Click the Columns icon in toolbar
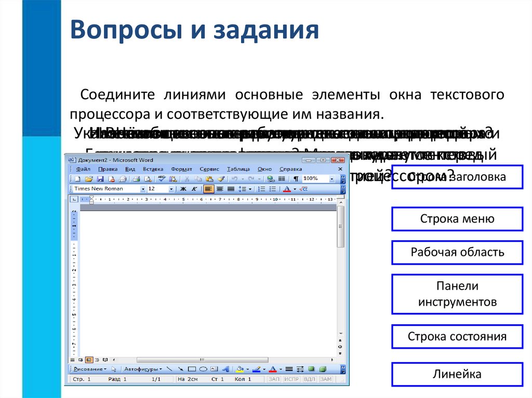Viewport: 532px width, 398px height. pos(282,179)
